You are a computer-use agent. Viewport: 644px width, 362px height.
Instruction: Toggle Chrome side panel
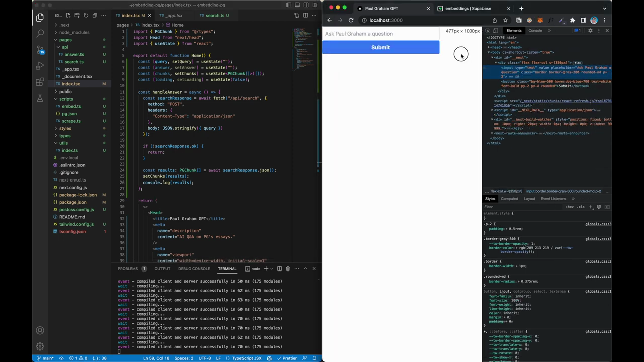click(x=583, y=20)
